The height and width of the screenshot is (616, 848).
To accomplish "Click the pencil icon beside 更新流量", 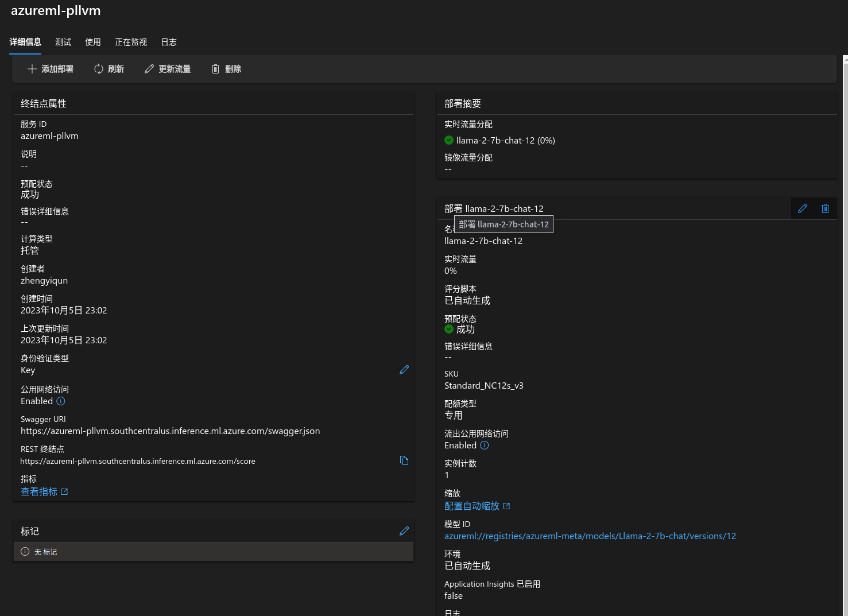I will [x=149, y=69].
